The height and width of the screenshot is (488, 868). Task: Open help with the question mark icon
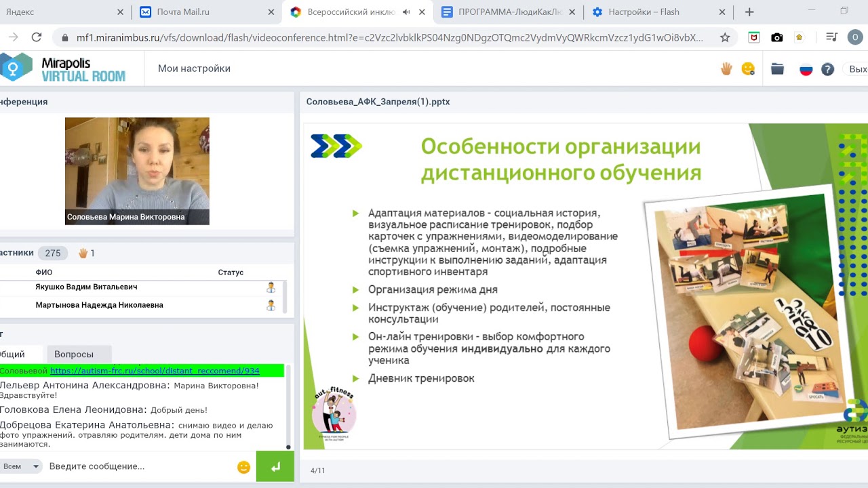pyautogui.click(x=827, y=69)
